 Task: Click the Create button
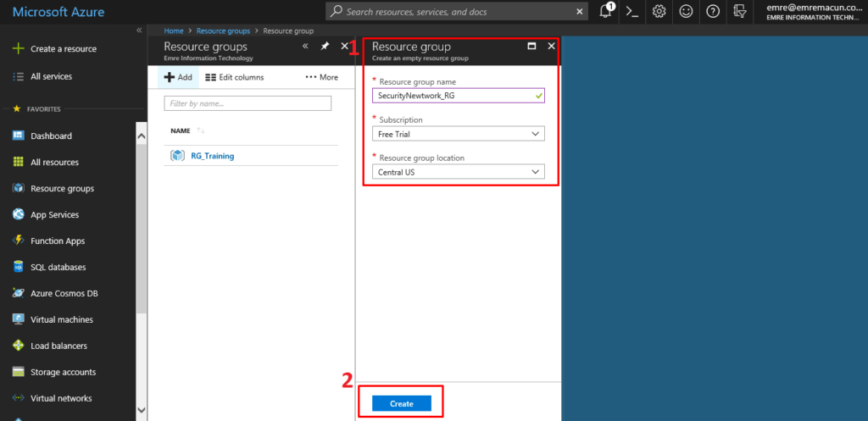pos(401,404)
